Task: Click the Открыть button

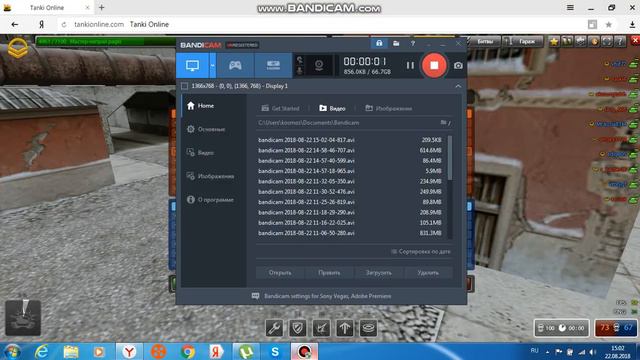Action: (x=280, y=273)
